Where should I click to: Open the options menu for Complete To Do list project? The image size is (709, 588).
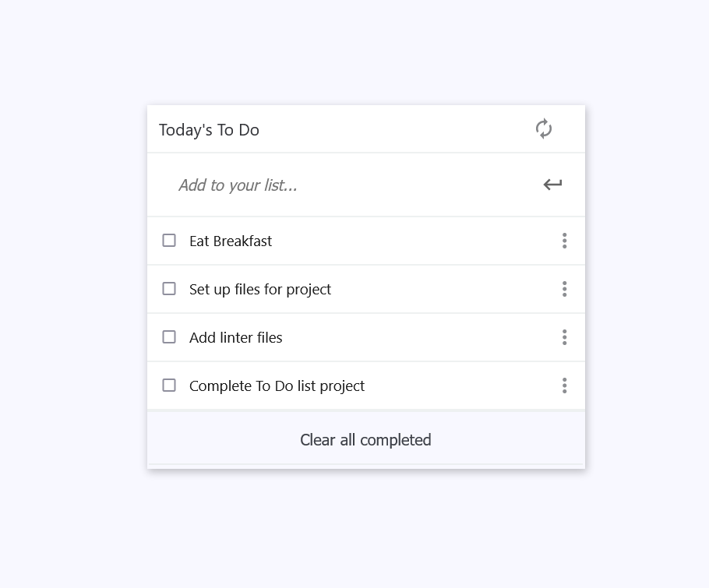pyautogui.click(x=564, y=386)
